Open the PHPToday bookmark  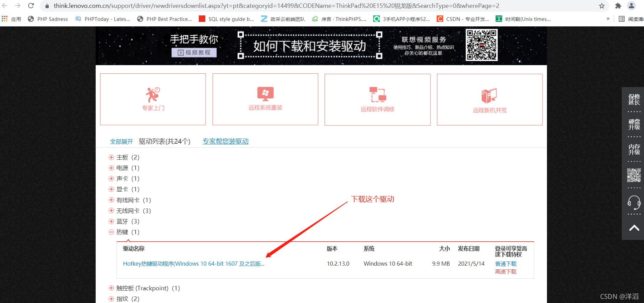click(x=103, y=19)
